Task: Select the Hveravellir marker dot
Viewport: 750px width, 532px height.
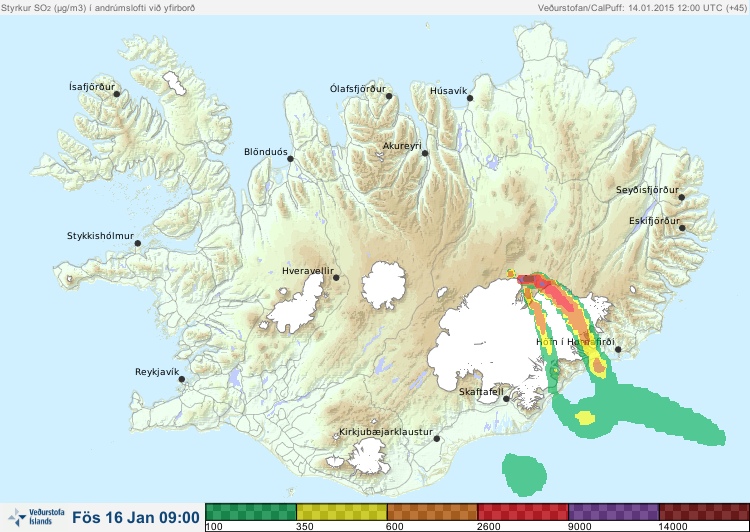Action: click(336, 277)
